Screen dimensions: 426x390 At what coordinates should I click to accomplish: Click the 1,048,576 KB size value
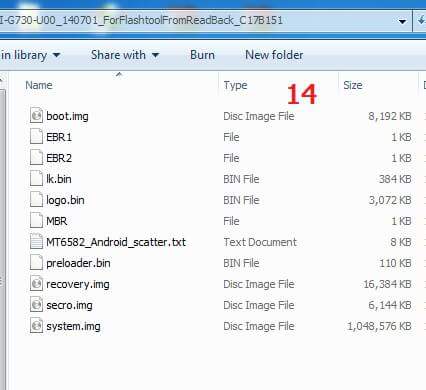379,326
